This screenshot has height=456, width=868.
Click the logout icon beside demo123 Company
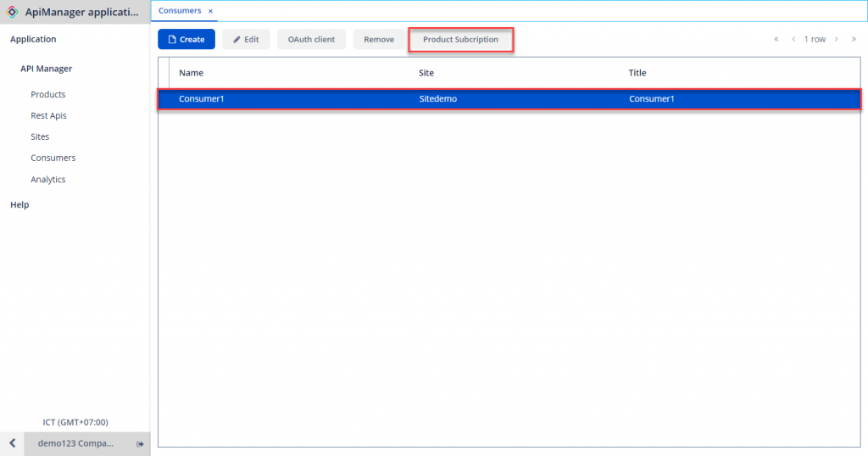coord(140,443)
